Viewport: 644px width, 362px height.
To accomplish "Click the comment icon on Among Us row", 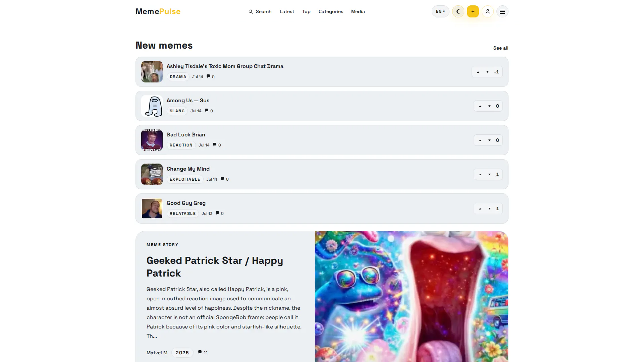I will tap(207, 111).
